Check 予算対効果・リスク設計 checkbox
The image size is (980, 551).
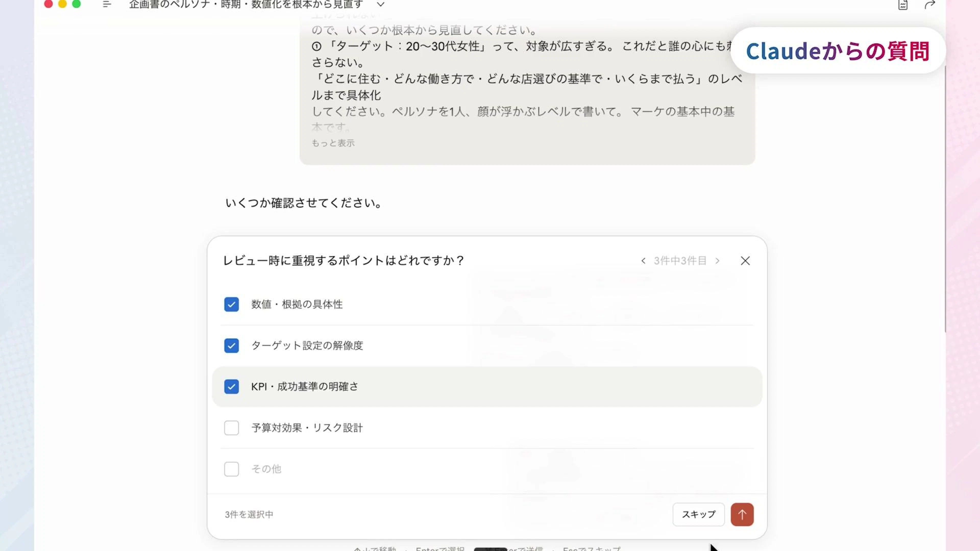(x=231, y=428)
